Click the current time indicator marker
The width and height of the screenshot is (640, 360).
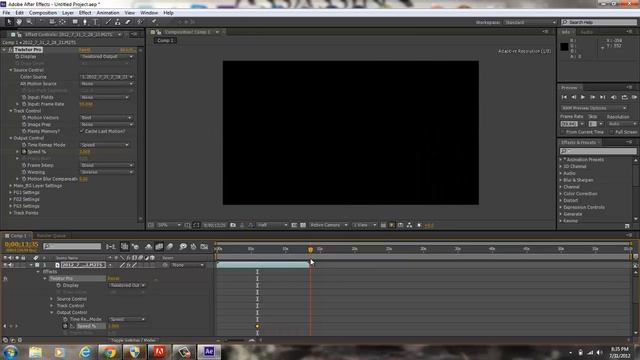pyautogui.click(x=310, y=249)
